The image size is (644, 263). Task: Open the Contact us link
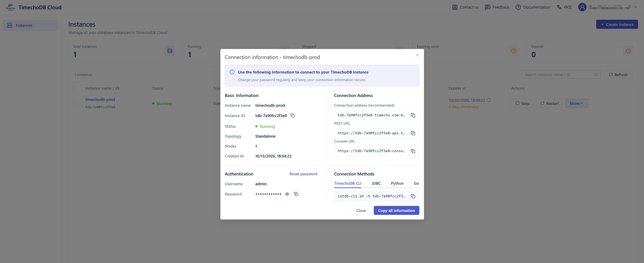point(465,7)
